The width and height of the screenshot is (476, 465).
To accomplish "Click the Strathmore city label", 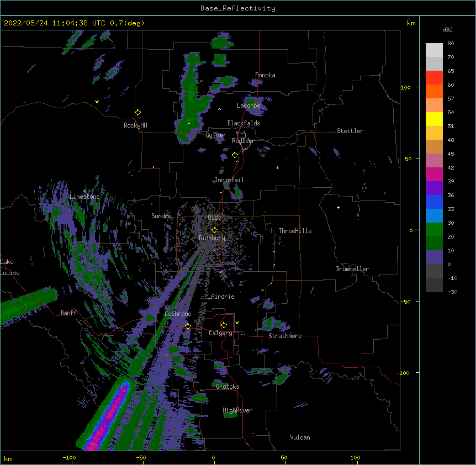I will tap(285, 336).
